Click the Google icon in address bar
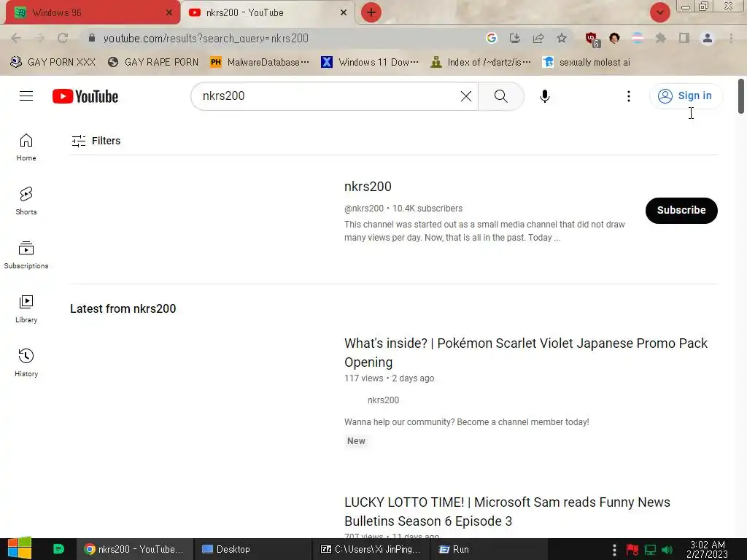Screen dimensions: 747x560 tap(491, 38)
